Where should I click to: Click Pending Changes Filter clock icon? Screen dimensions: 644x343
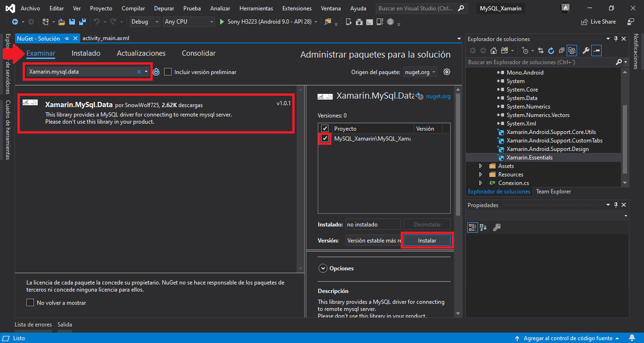click(525, 50)
